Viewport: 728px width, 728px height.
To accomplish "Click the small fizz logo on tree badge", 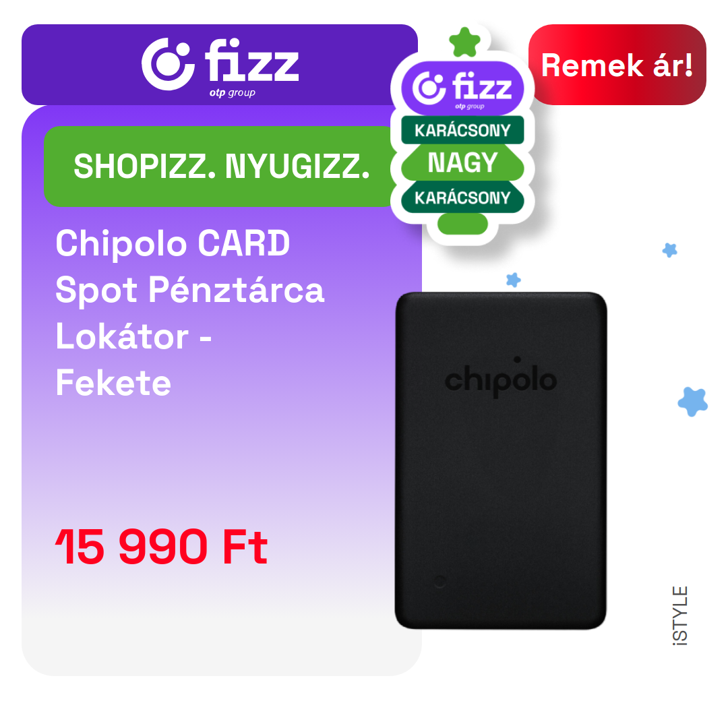I will coord(462,89).
